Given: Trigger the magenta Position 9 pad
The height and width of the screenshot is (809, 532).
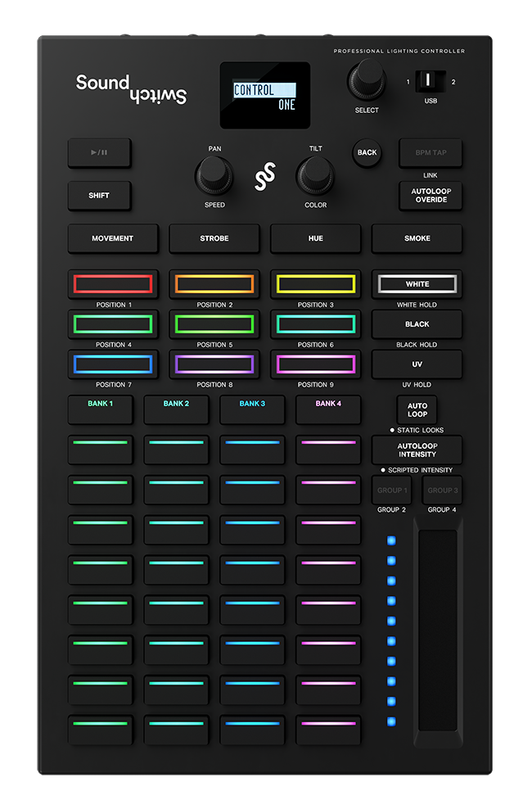Looking at the screenshot, I should [x=315, y=364].
